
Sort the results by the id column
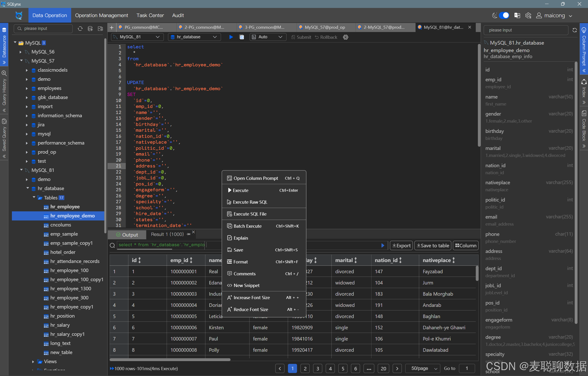(x=140, y=260)
